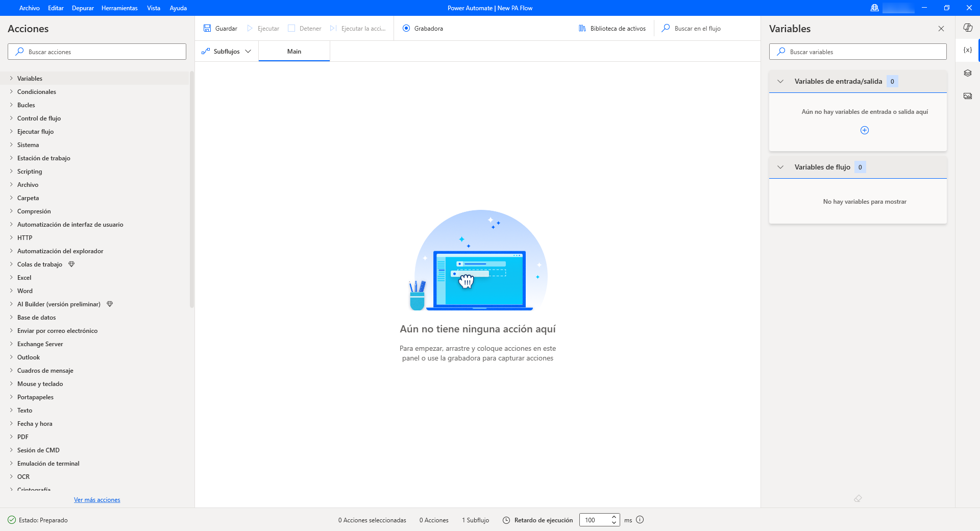Click the Guardar save icon
The image size is (980, 531).
pyautogui.click(x=207, y=29)
